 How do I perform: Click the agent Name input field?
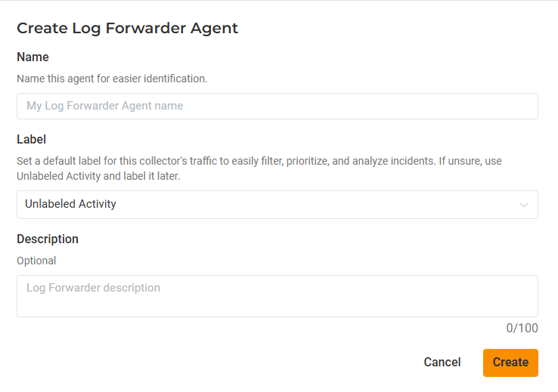(x=277, y=106)
